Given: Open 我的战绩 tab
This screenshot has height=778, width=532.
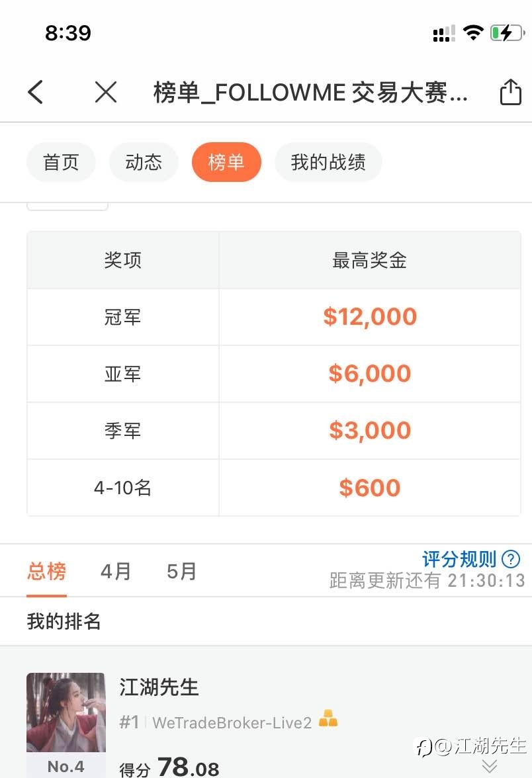Looking at the screenshot, I should tap(328, 162).
